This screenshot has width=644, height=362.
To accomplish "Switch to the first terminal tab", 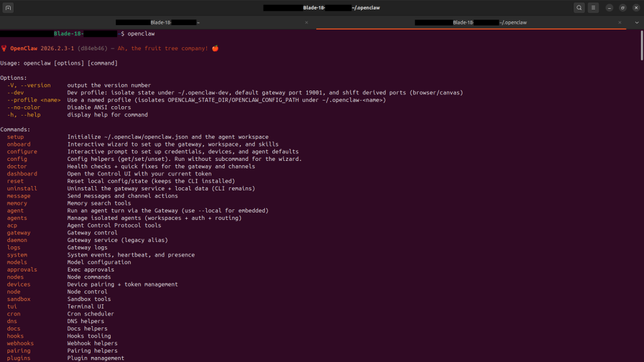I will pos(157,23).
